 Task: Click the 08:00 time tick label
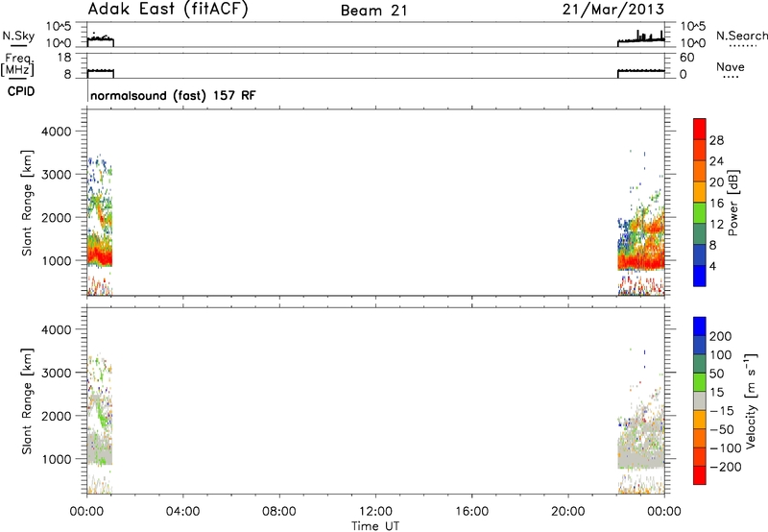point(278,512)
